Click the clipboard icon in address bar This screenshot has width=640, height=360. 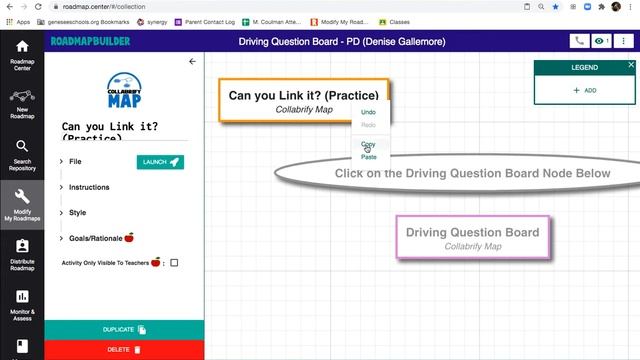tap(527, 7)
